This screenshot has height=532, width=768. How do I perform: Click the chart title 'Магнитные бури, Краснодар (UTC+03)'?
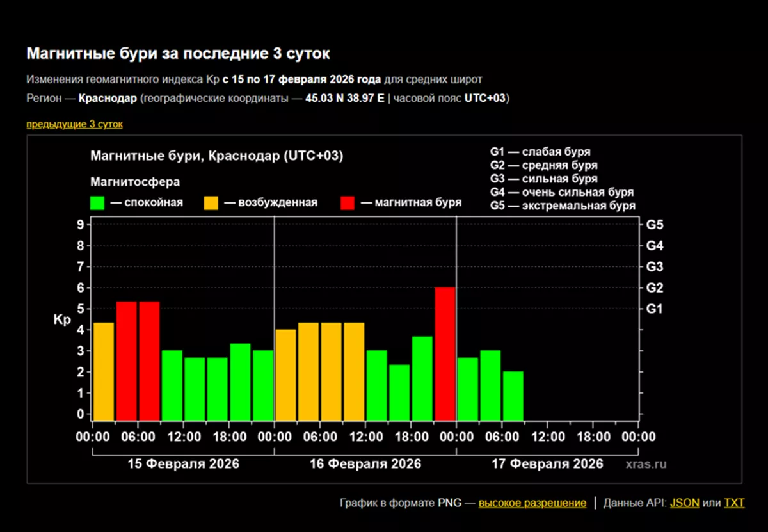tap(216, 156)
